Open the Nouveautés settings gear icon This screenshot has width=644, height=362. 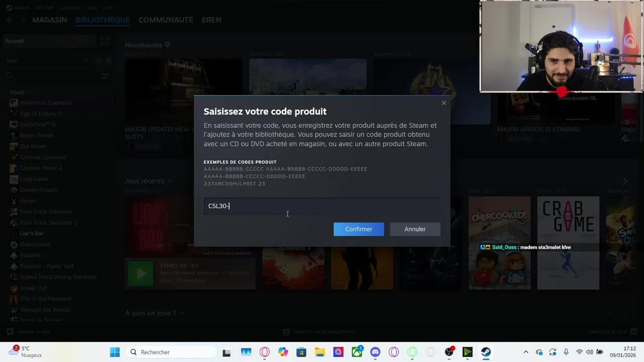pyautogui.click(x=168, y=45)
